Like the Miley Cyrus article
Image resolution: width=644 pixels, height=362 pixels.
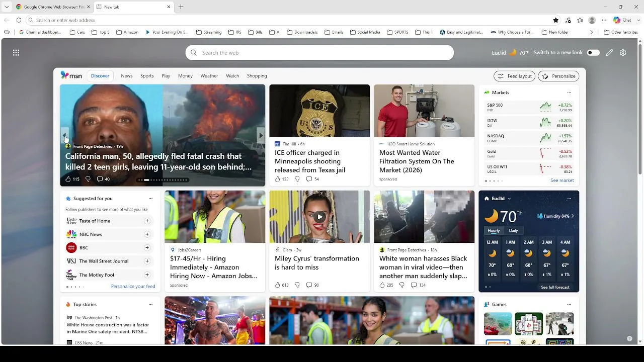277,285
